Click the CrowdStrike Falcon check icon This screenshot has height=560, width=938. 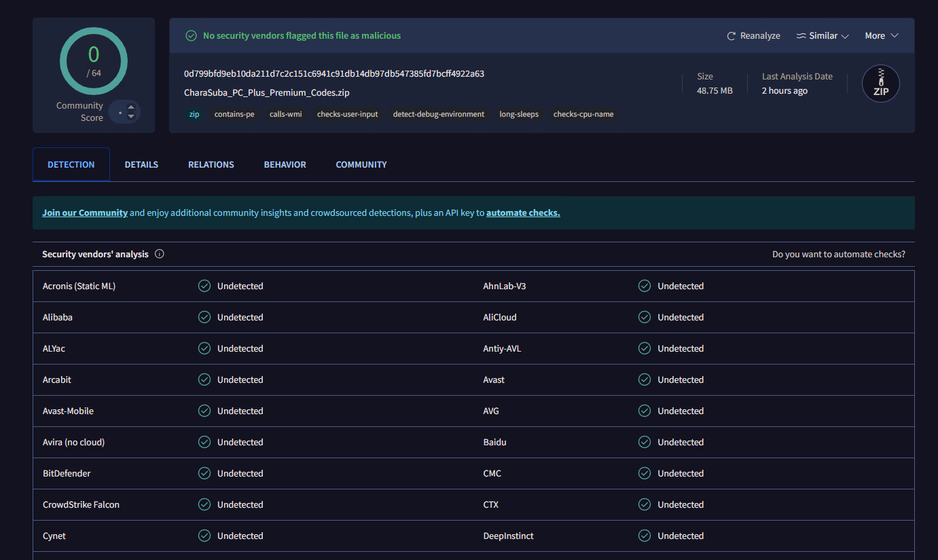(x=204, y=504)
